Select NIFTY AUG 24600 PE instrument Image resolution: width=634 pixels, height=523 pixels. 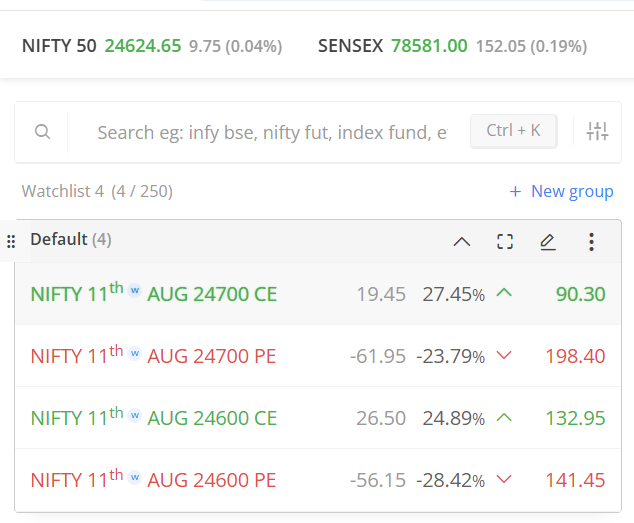(x=154, y=480)
